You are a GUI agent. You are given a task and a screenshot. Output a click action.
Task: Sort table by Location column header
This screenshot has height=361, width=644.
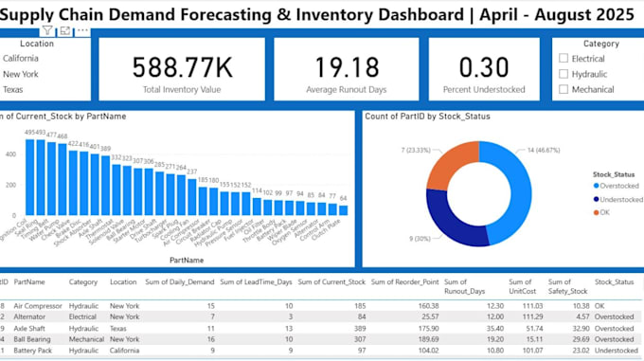pos(123,282)
